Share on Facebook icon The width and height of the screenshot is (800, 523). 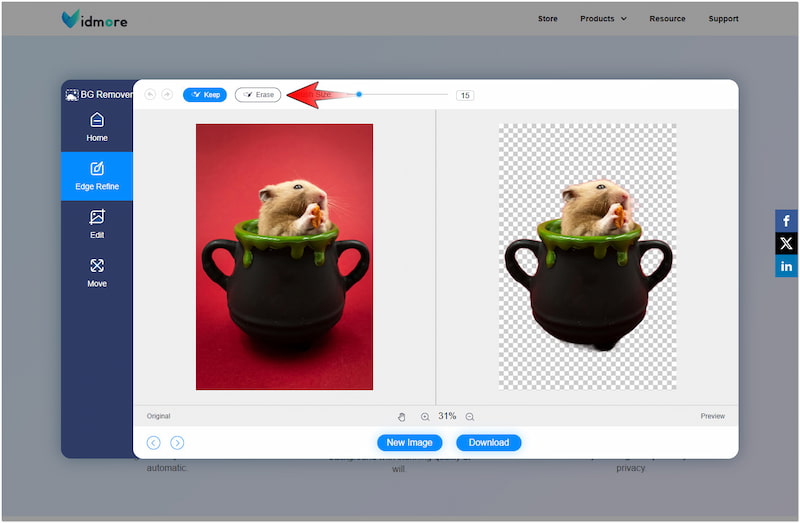pyautogui.click(x=786, y=221)
